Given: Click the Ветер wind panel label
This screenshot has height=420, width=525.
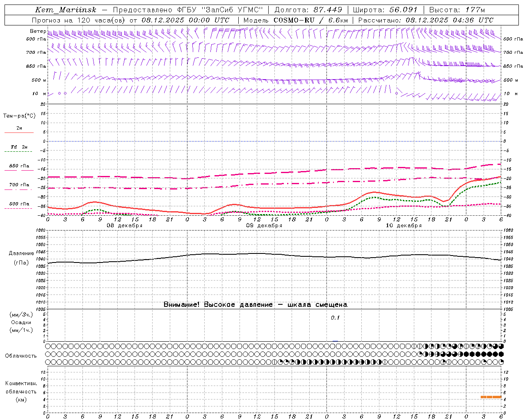Looking at the screenshot, I should [38, 31].
